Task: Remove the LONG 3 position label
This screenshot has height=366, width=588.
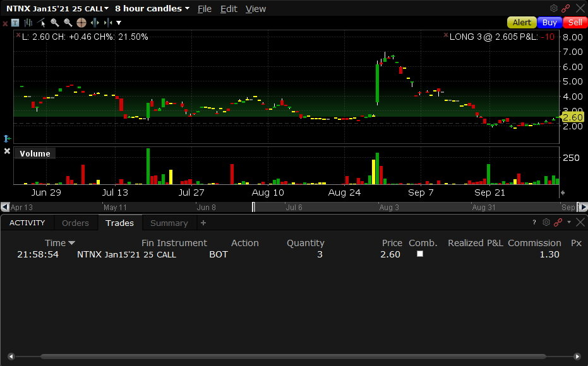Action: click(x=445, y=35)
